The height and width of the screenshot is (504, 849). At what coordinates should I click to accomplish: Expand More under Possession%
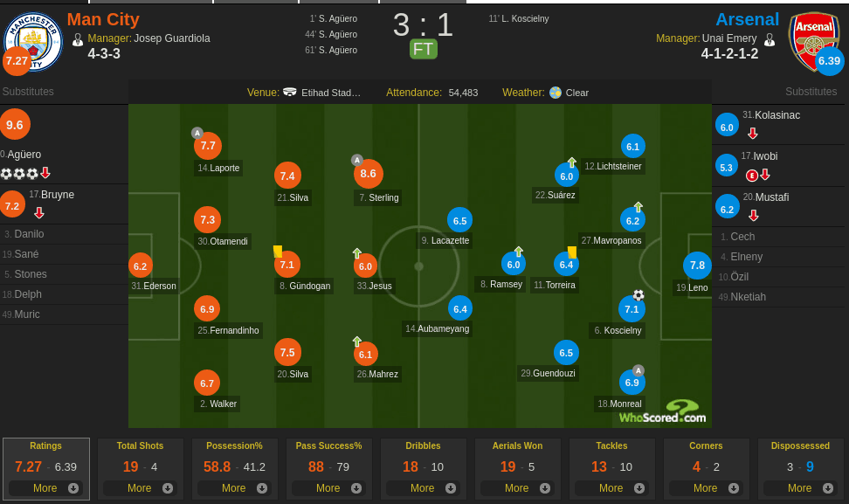click(x=234, y=488)
